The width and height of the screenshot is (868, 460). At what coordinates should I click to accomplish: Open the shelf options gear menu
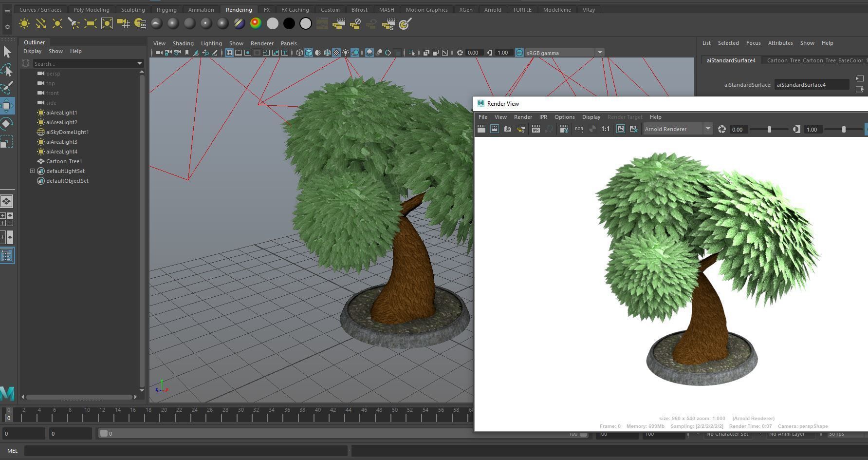7,27
